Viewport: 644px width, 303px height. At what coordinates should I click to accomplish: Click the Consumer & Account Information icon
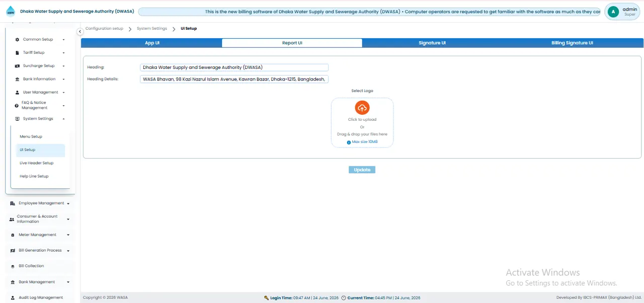click(x=12, y=219)
